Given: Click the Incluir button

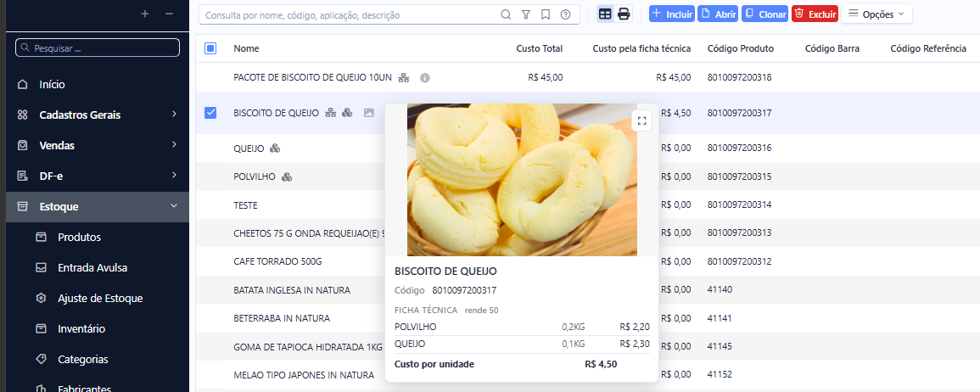Looking at the screenshot, I should [x=672, y=14].
